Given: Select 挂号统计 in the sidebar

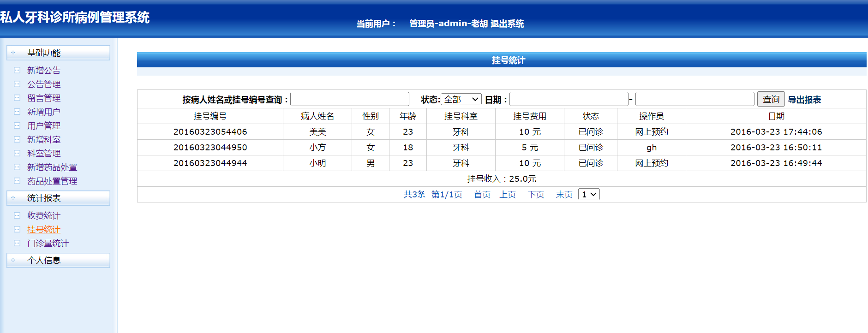Looking at the screenshot, I should (x=44, y=229).
